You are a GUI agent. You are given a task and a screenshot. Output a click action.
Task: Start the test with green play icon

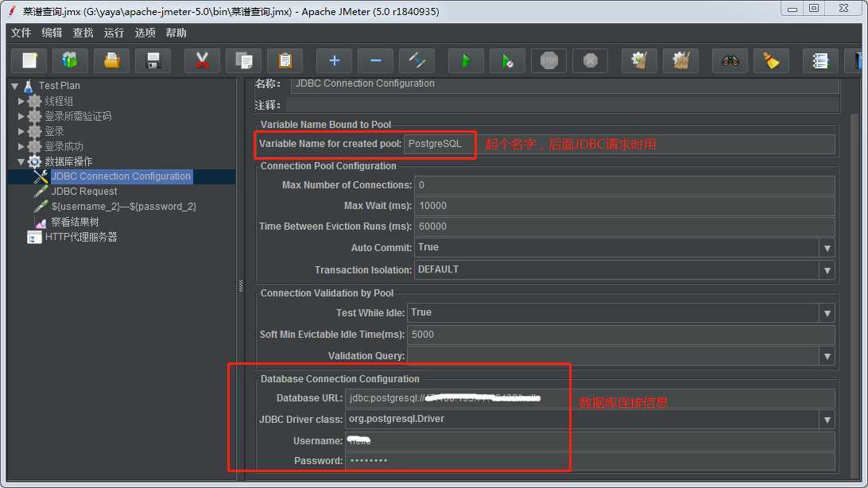pos(466,60)
